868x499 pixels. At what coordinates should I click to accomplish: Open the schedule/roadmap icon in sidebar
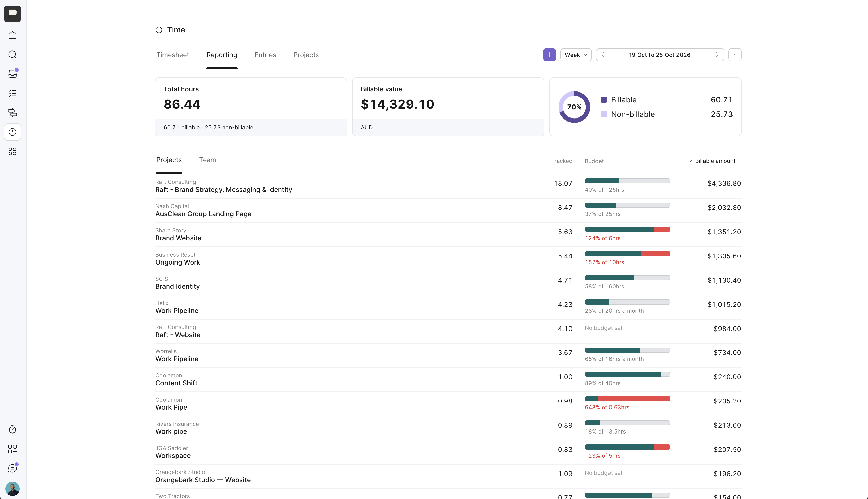[x=12, y=112]
